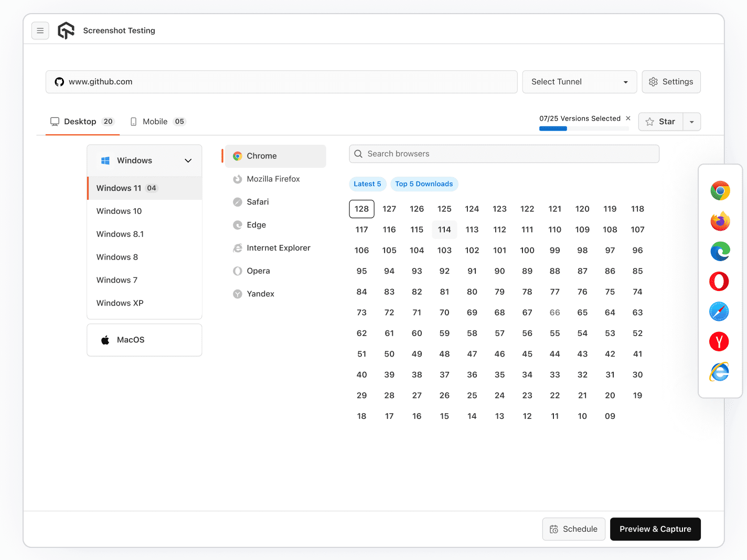Enable the Latest 5 filter chip

pos(367,184)
